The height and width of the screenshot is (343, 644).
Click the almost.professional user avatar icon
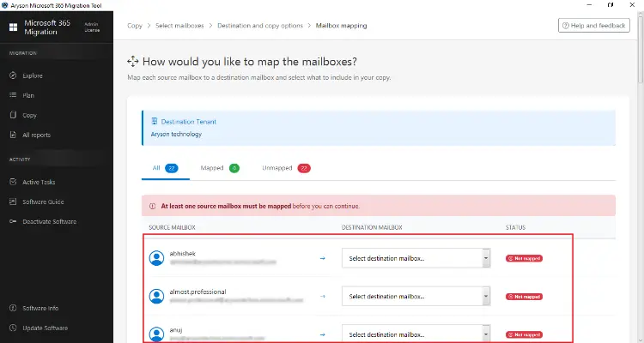pyautogui.click(x=156, y=296)
